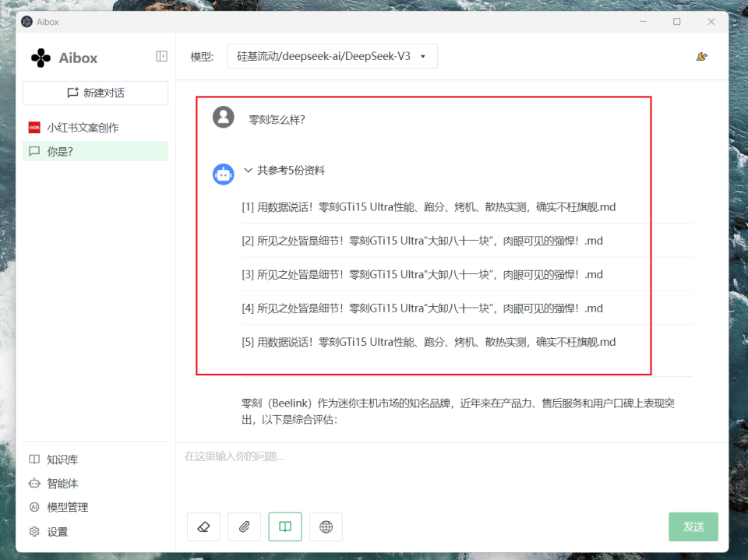Click the 设置 gear icon in the sidebar
This screenshot has width=748, height=560.
pyautogui.click(x=34, y=531)
